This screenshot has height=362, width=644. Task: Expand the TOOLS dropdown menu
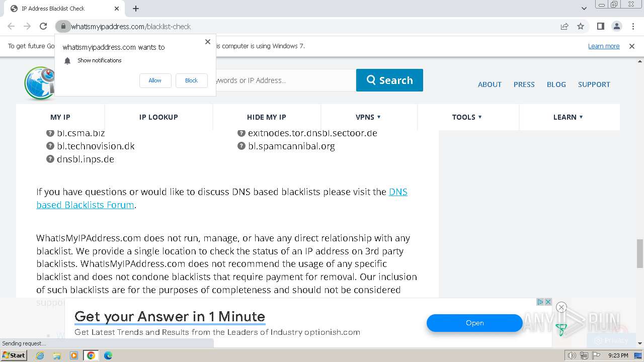tap(467, 117)
